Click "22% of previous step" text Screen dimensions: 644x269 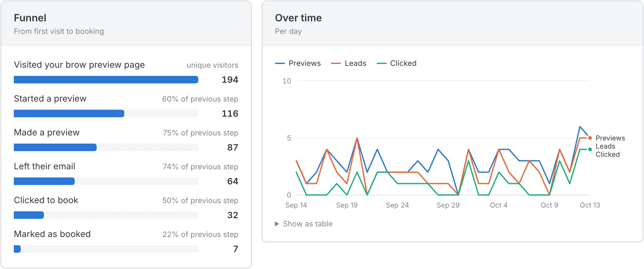click(x=200, y=235)
